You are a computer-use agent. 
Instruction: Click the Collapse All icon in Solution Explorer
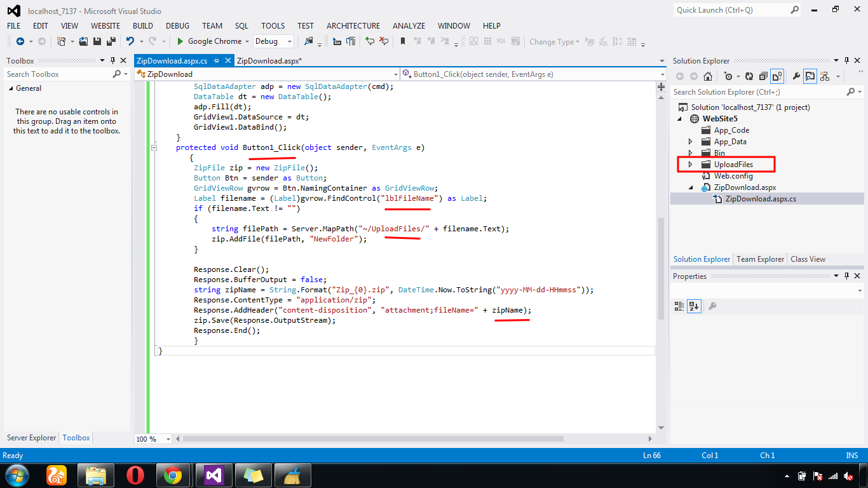pos(763,76)
